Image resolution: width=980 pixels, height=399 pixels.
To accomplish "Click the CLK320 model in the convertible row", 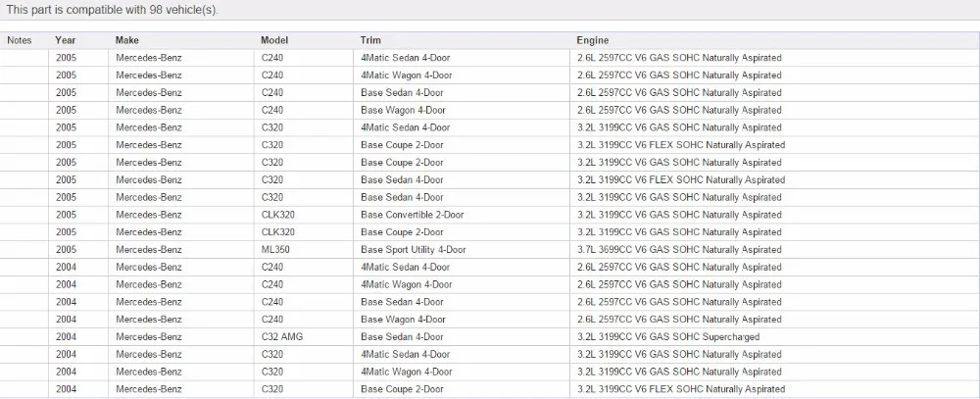I will (278, 215).
